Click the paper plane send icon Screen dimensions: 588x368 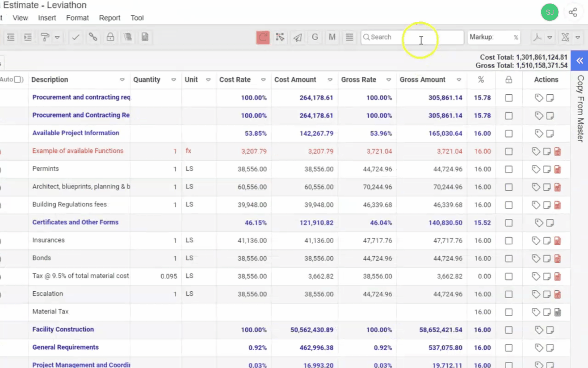click(297, 37)
